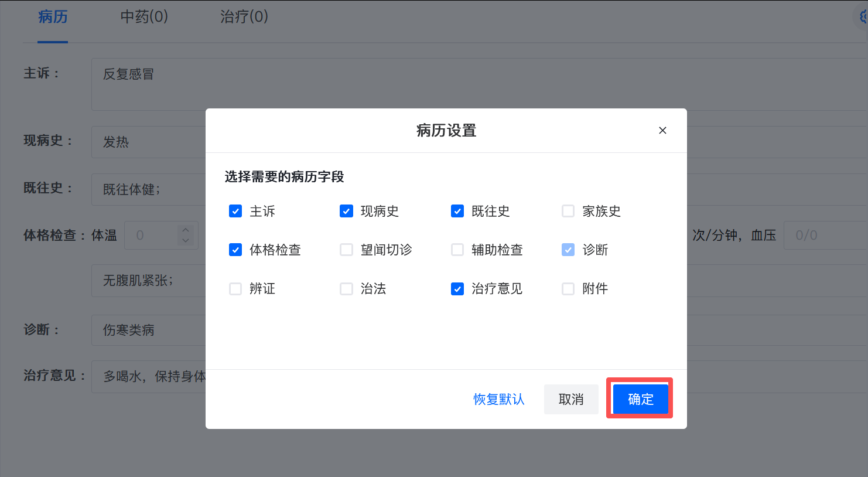Enable the 附件 checkbox

(x=568, y=288)
